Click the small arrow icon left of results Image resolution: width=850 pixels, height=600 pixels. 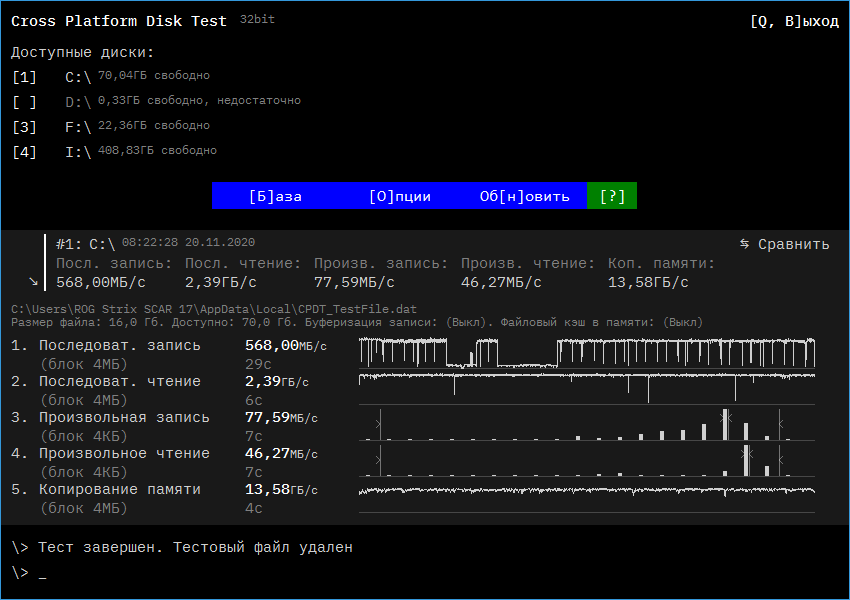(x=33, y=281)
